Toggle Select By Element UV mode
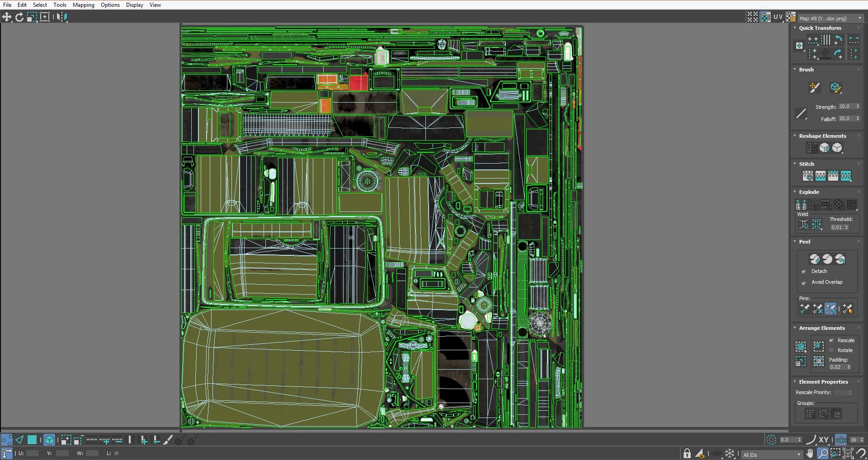The height and width of the screenshot is (460, 868). pyautogui.click(x=49, y=440)
